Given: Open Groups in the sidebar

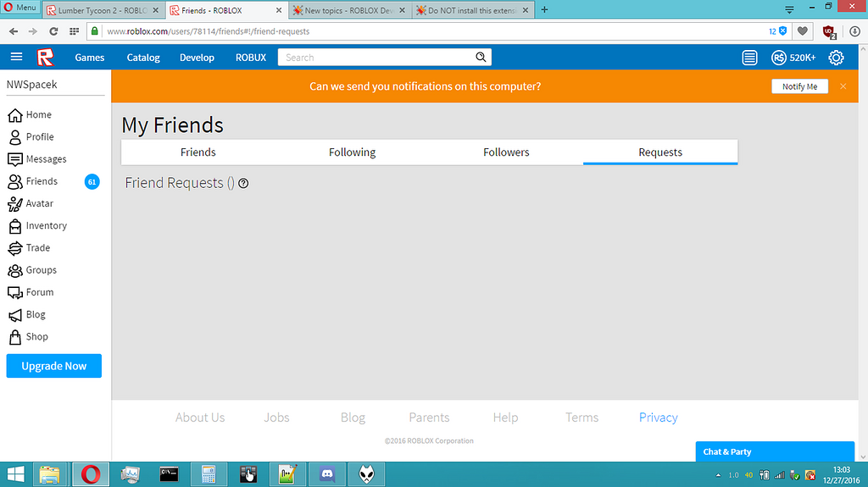Looking at the screenshot, I should coord(32,269).
